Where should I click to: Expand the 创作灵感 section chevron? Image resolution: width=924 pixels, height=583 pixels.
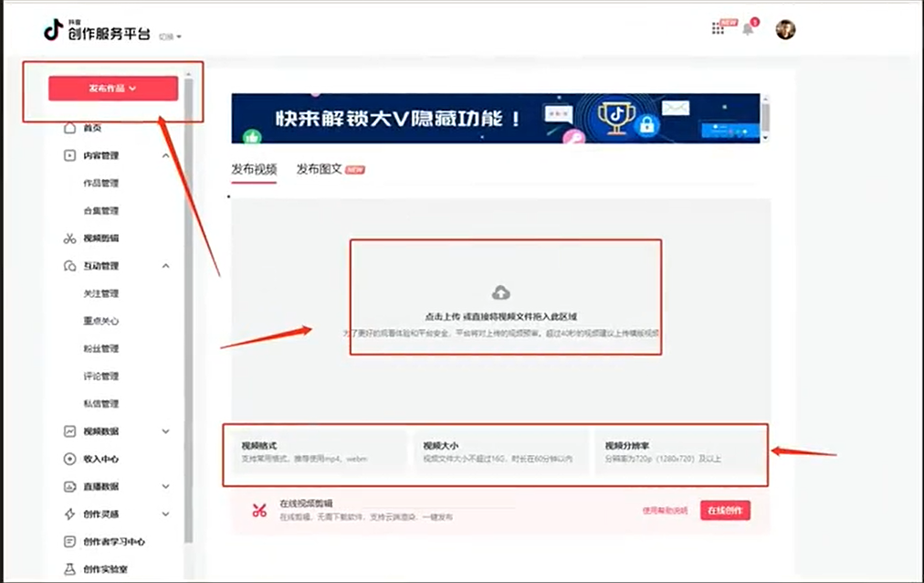pyautogui.click(x=165, y=514)
